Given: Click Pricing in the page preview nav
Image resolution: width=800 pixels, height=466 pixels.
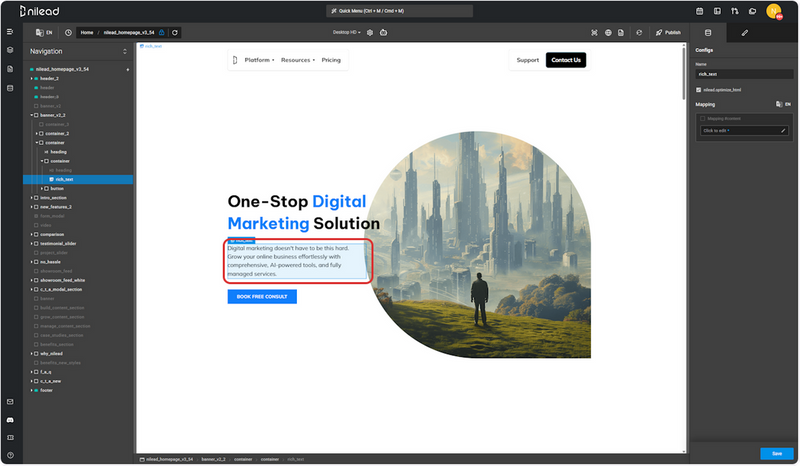Looking at the screenshot, I should 331,60.
